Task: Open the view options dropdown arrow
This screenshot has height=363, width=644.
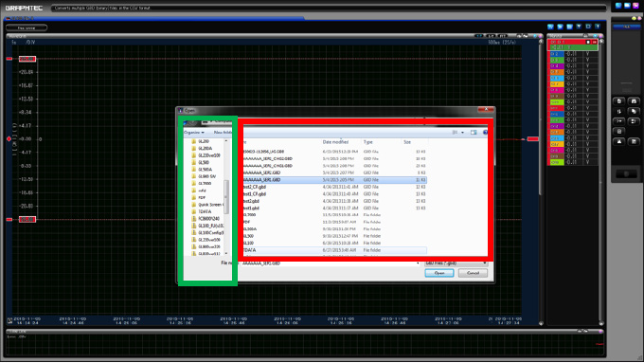Action: click(462, 133)
